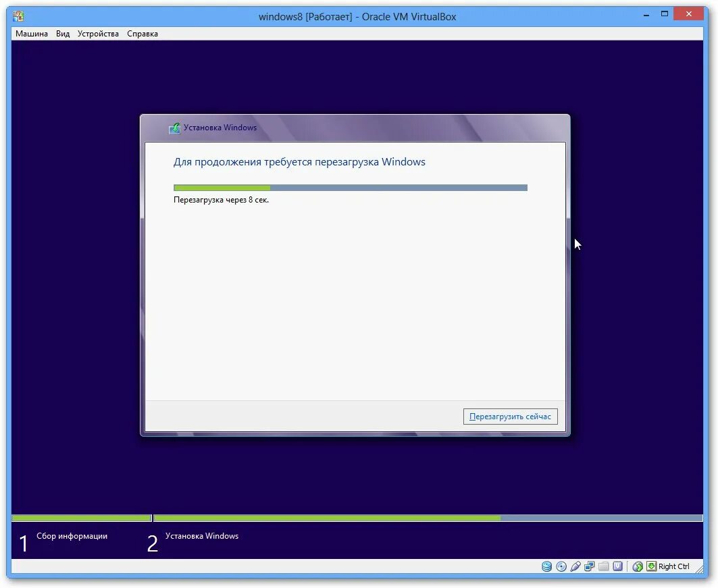Image resolution: width=718 pixels, height=588 pixels.
Task: Minimize the VirtualBox window
Action: coord(646,15)
